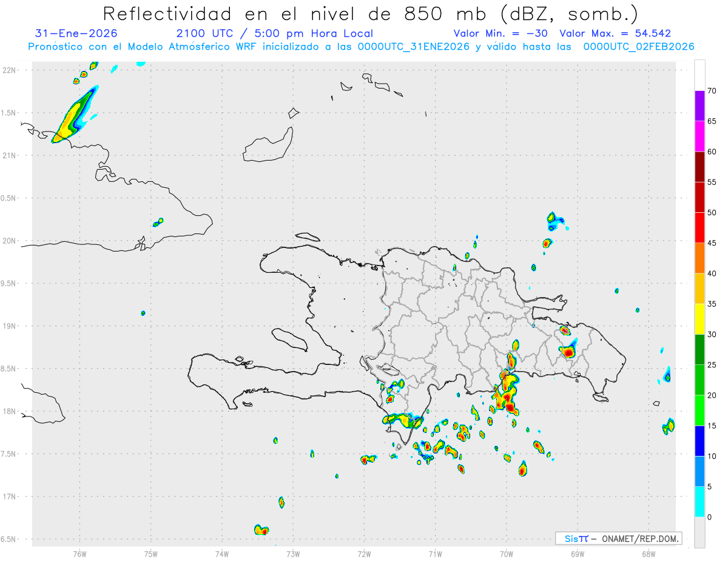Viewport: 728px width, 562px height.
Task: Click the '22N' latitude axis label
Action: [10, 70]
